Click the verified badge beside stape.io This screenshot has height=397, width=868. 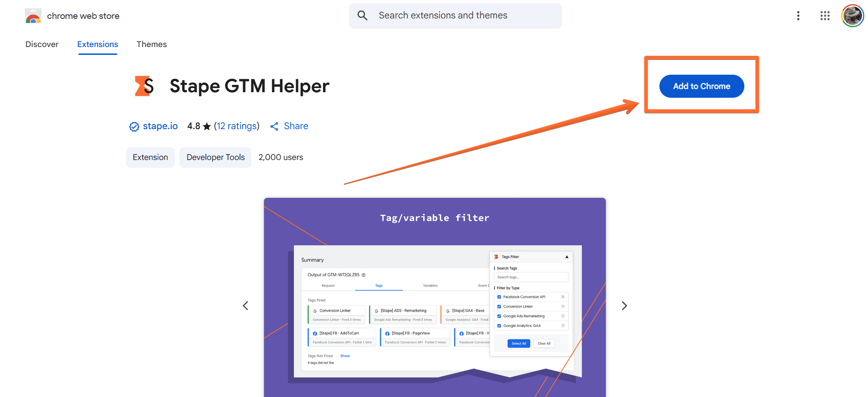(134, 127)
